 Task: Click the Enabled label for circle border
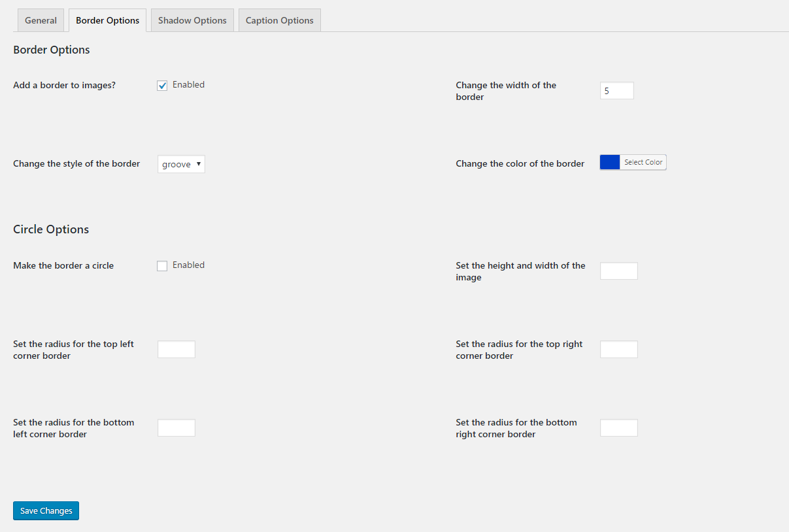(188, 265)
